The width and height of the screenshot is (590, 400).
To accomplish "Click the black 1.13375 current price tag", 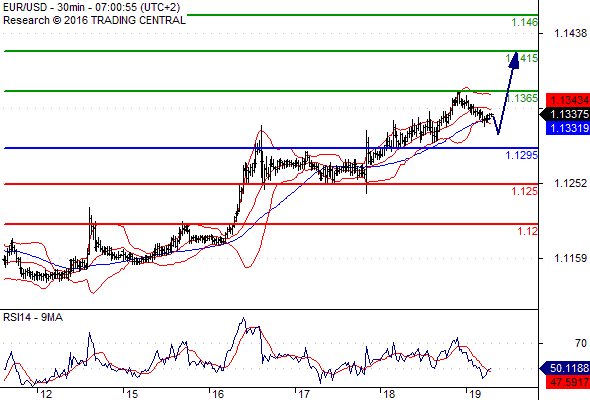I will (565, 114).
